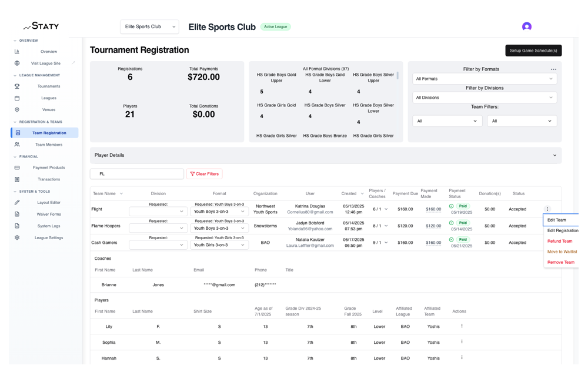Click the League Settings gear icon
The image size is (588, 382).
pyautogui.click(x=17, y=238)
